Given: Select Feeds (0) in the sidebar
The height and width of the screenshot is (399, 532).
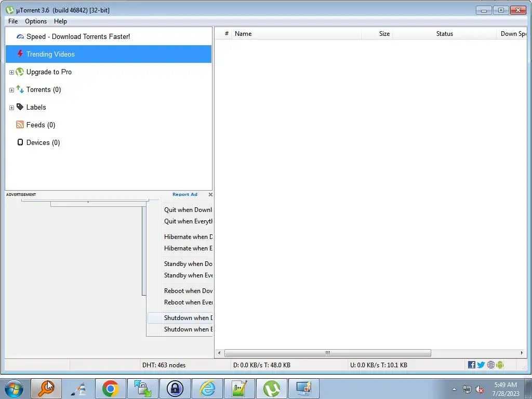Looking at the screenshot, I should [41, 125].
